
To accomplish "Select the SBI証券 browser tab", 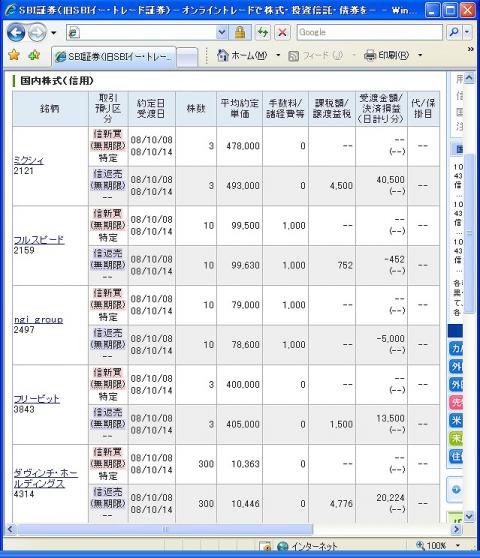I will coord(114,57).
